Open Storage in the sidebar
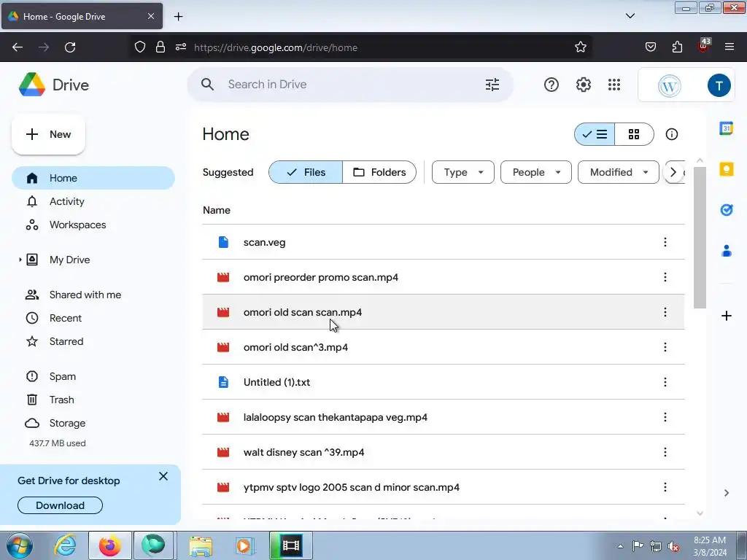The image size is (747, 560). [x=93, y=423]
